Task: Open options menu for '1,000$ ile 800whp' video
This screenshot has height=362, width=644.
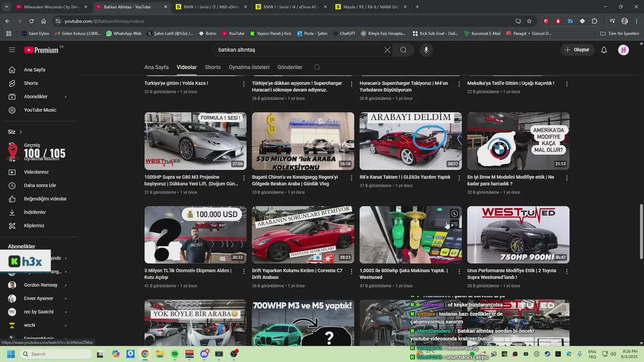Action: [x=459, y=271]
